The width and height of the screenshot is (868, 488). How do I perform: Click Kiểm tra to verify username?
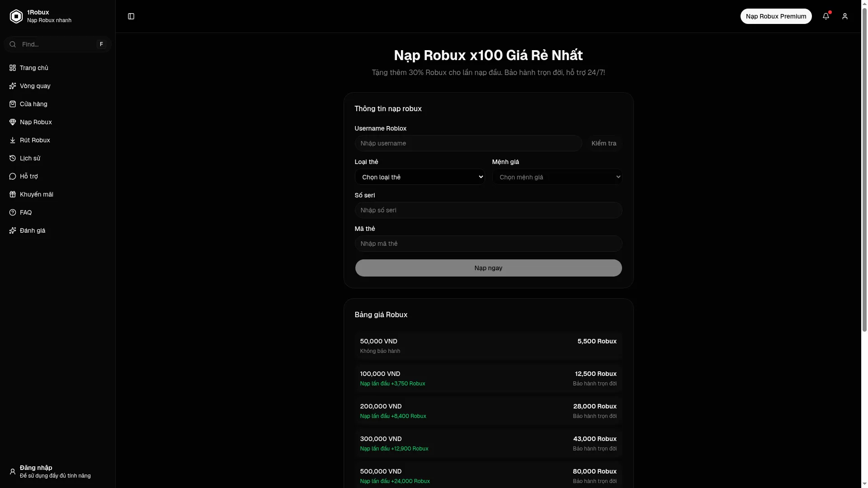[x=604, y=143]
